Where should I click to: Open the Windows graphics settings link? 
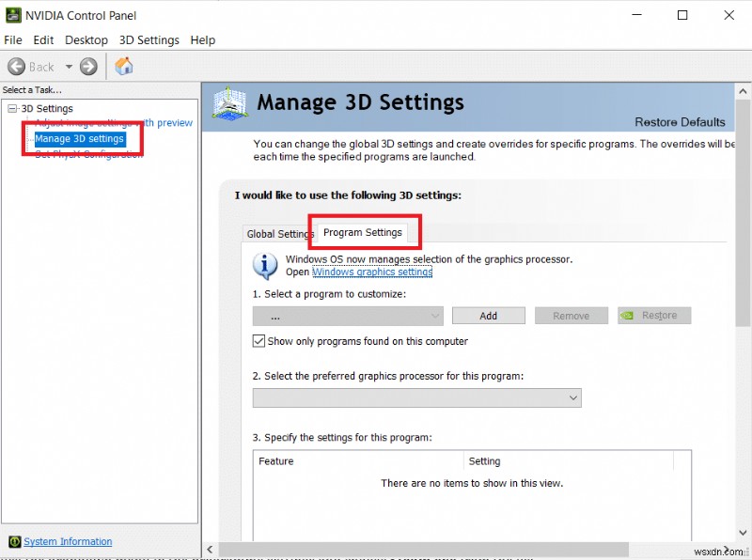coord(372,272)
